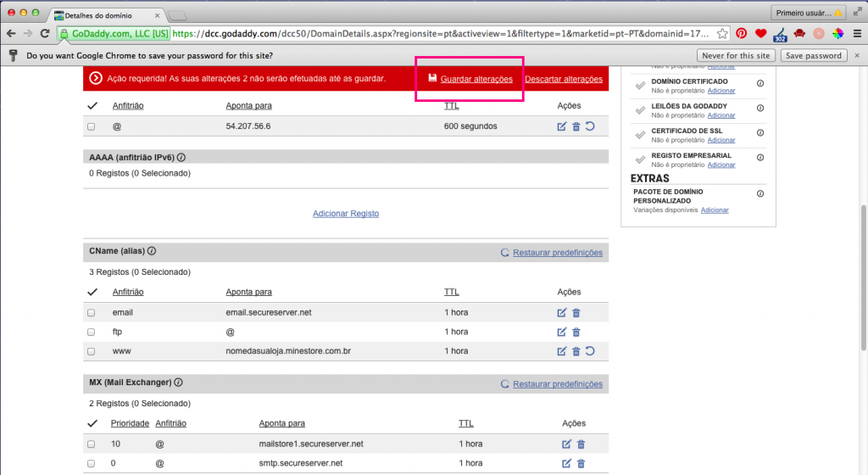This screenshot has width=868, height=475.
Task: Tick the checkbox for email CNAME record
Action: coord(92,313)
